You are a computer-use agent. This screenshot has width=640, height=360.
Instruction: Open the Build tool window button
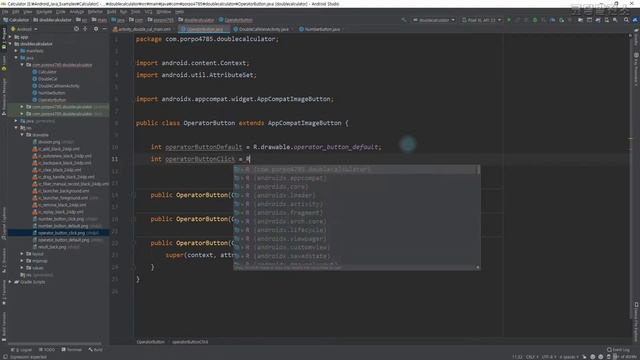[96, 350]
